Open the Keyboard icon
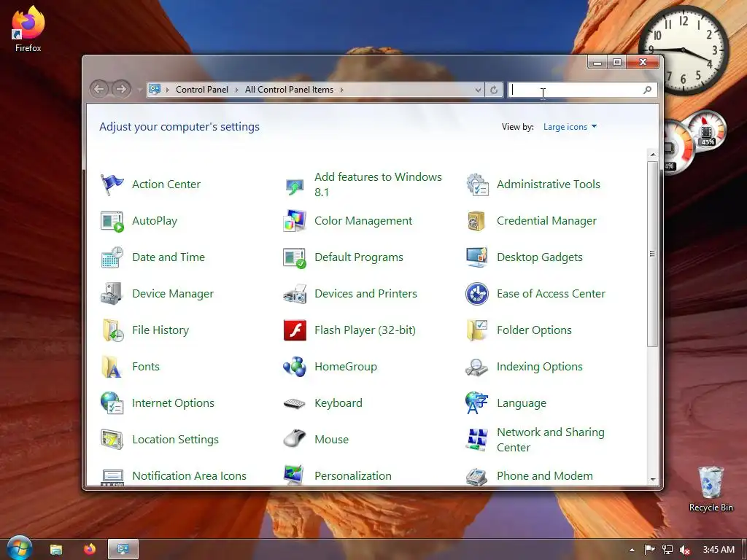The image size is (747, 560). pos(295,402)
